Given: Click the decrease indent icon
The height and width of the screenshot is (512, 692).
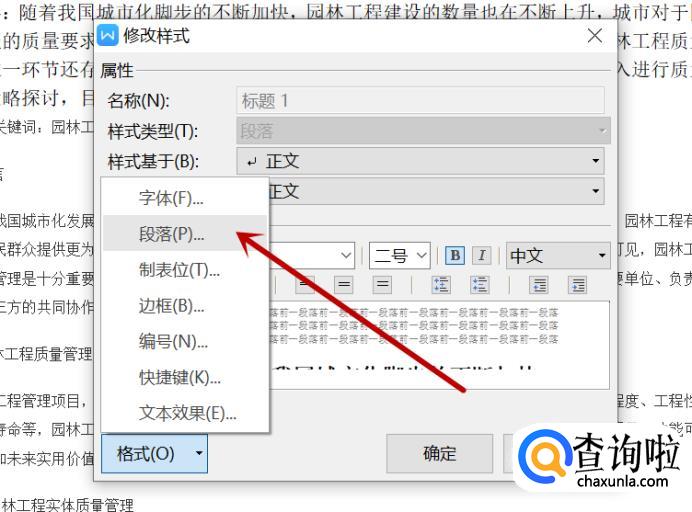Looking at the screenshot, I should [539, 285].
